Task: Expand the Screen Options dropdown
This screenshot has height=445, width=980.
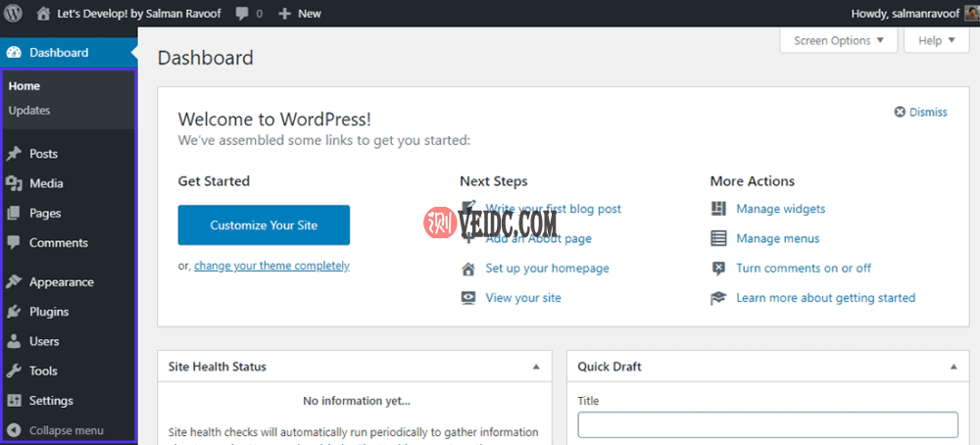Action: [838, 41]
